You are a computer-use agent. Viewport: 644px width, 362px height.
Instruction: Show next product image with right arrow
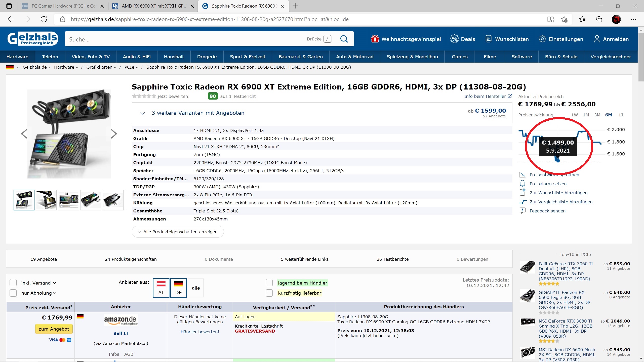(x=114, y=134)
